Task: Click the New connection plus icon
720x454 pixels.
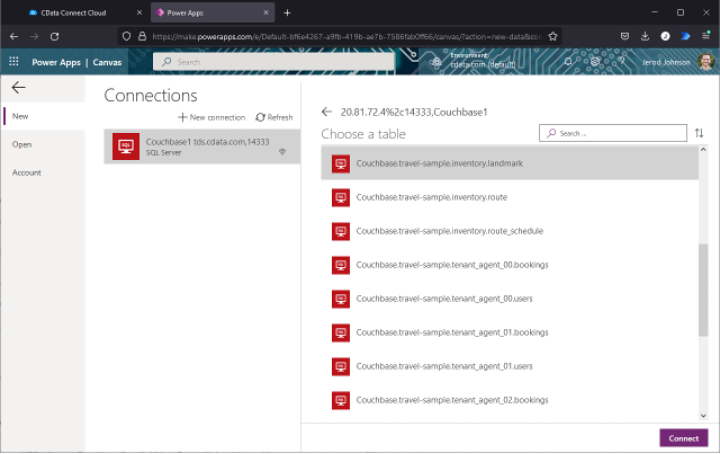Action: click(182, 118)
